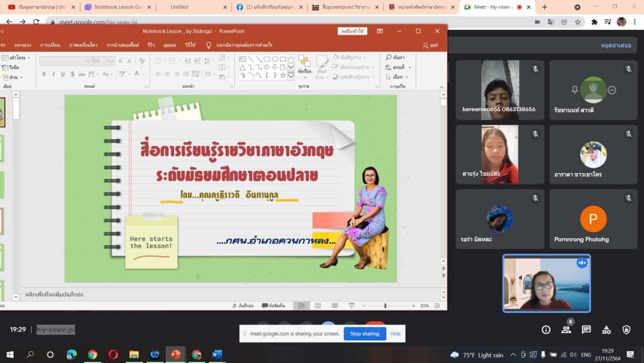This screenshot has width=644, height=363.
Task: Open the Meet activities panel
Action: coord(606,330)
